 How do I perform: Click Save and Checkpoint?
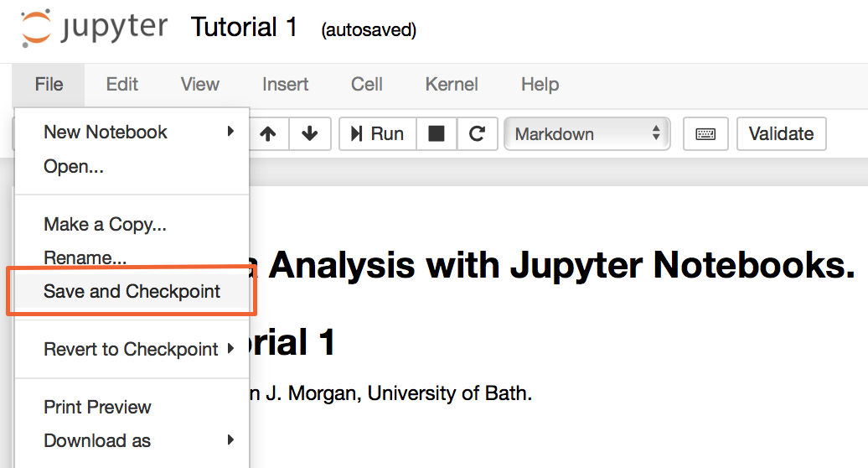(x=132, y=291)
